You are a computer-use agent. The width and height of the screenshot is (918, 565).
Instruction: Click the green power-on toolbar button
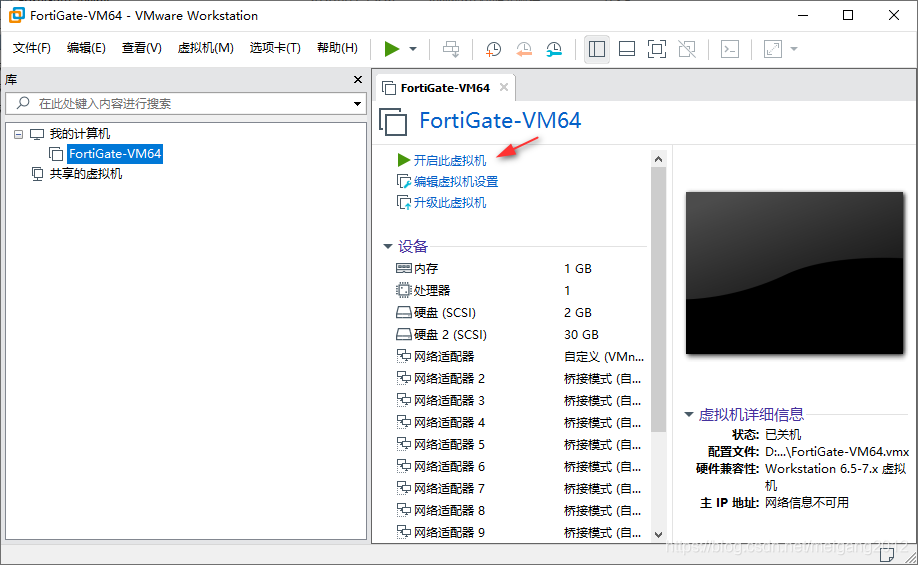coord(392,49)
